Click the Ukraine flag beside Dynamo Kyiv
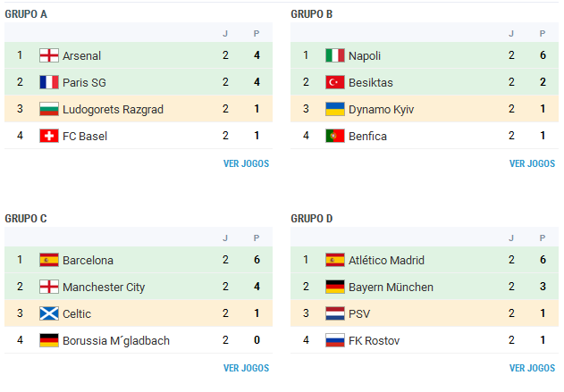 335,109
